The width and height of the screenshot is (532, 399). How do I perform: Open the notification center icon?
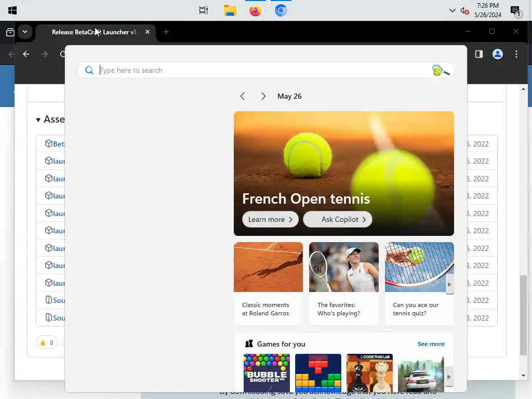pyautogui.click(x=515, y=11)
